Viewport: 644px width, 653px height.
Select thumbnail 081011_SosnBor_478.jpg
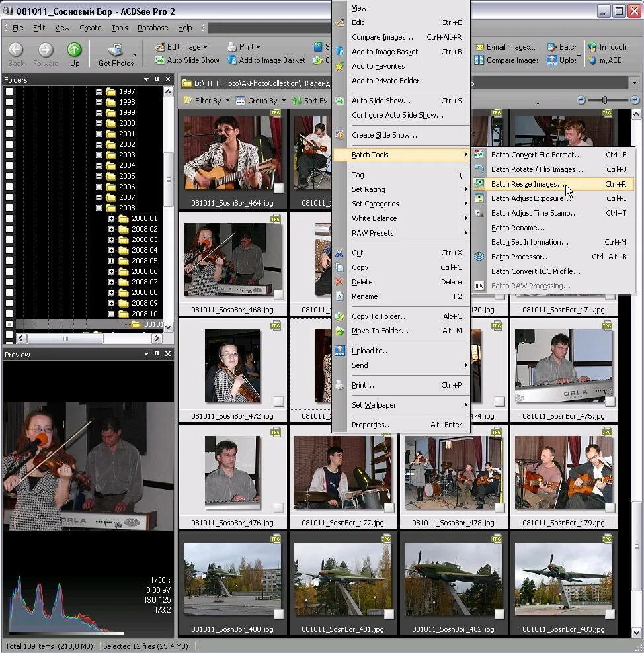click(x=453, y=477)
